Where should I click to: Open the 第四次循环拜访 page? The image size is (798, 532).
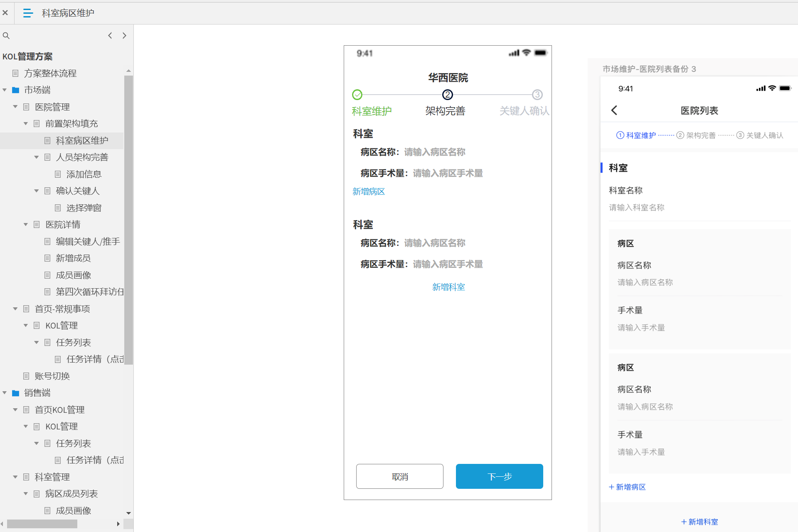89,292
